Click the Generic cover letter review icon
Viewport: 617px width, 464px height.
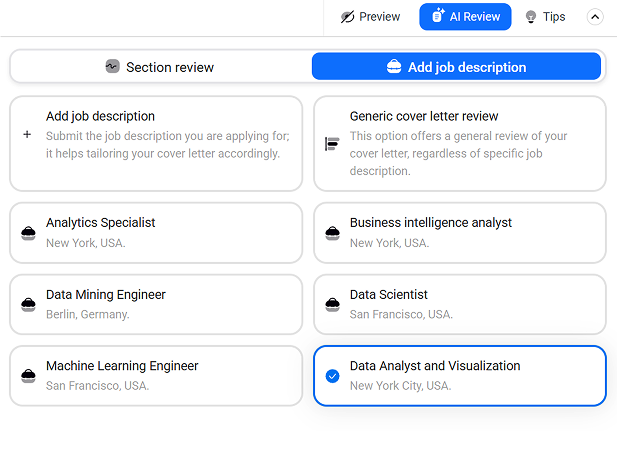tap(332, 144)
